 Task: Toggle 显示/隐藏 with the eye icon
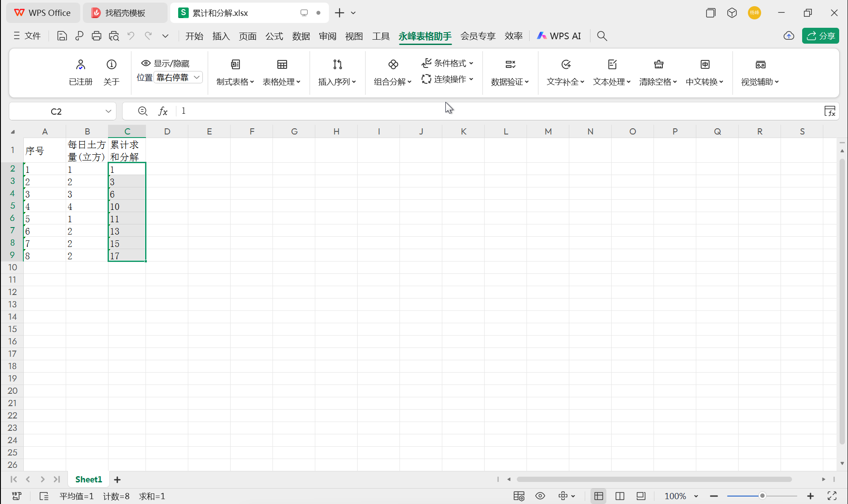(x=146, y=63)
